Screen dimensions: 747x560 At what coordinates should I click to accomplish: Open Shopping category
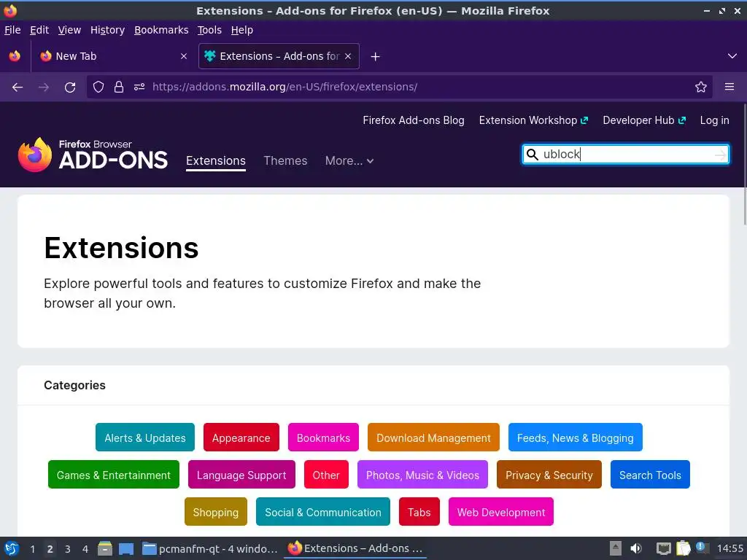coord(216,512)
